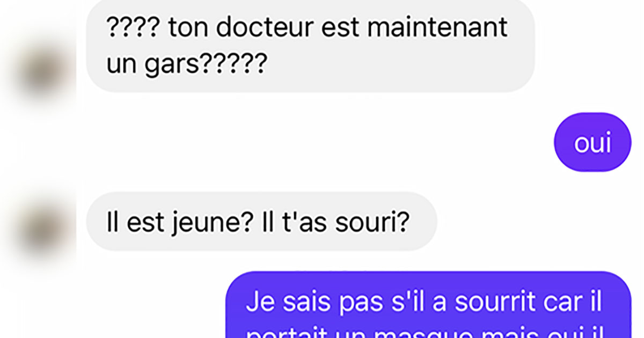The height and width of the screenshot is (338, 644).
Task: Open the blurred avatar beside the docteur message
Action: (42, 70)
